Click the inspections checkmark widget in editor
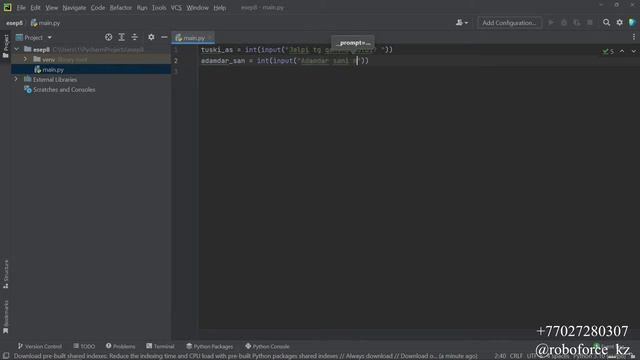Viewport: 640px width, 360px height. [x=608, y=51]
